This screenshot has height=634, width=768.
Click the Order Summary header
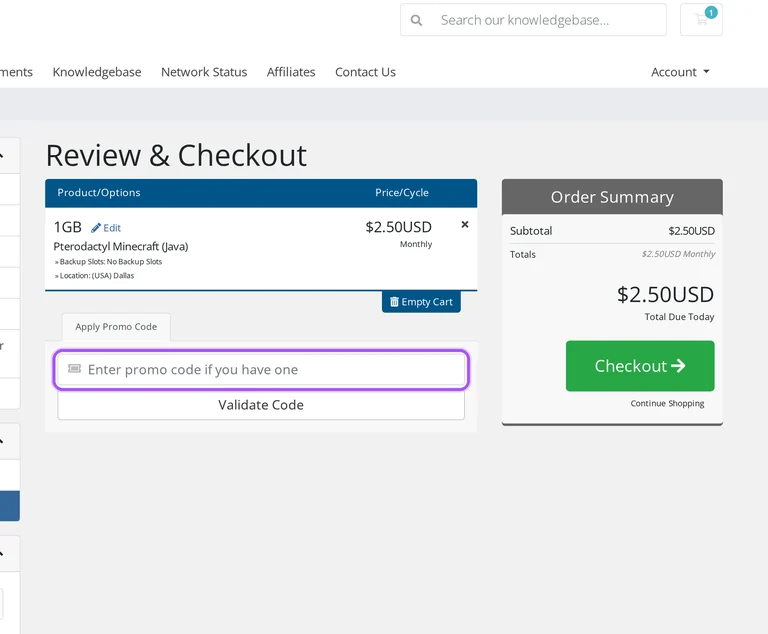(612, 197)
